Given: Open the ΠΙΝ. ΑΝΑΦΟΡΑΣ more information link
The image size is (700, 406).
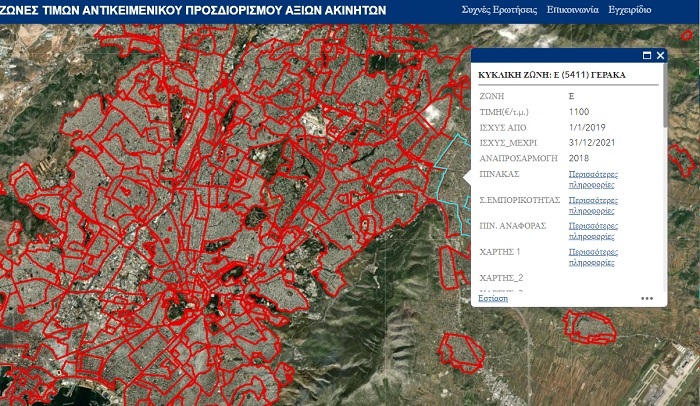Looking at the screenshot, I should [591, 231].
